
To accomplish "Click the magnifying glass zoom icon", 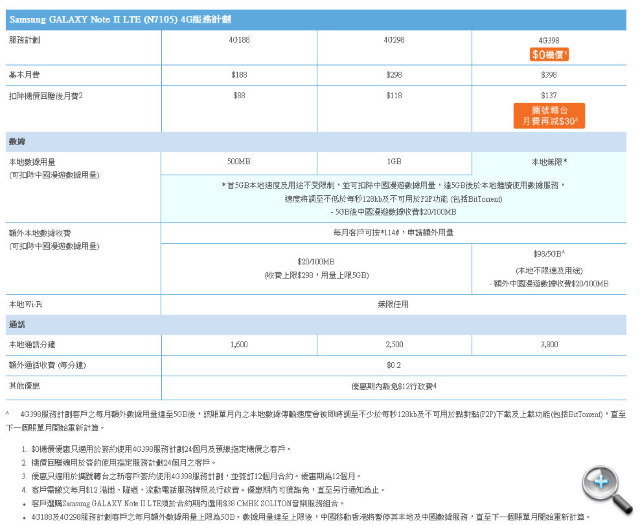I will click(x=603, y=483).
